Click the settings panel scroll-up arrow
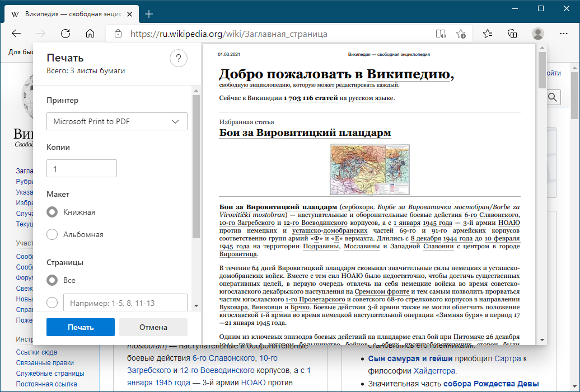Screen dimensions: 580x392 click(196, 91)
